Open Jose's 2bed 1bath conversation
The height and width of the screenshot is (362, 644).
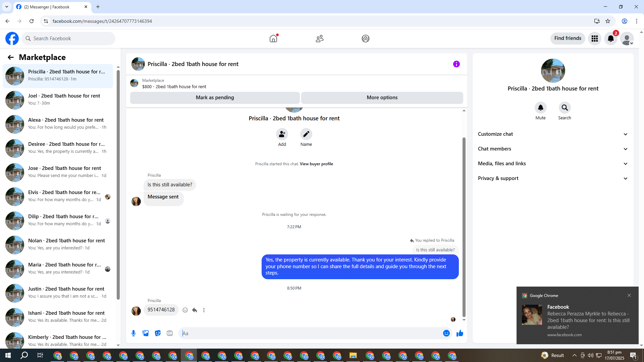click(58, 172)
